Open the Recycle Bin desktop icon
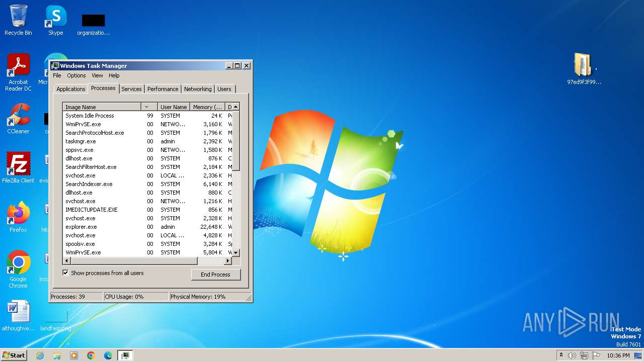Screen dimensions: 644x362 pos(18,20)
